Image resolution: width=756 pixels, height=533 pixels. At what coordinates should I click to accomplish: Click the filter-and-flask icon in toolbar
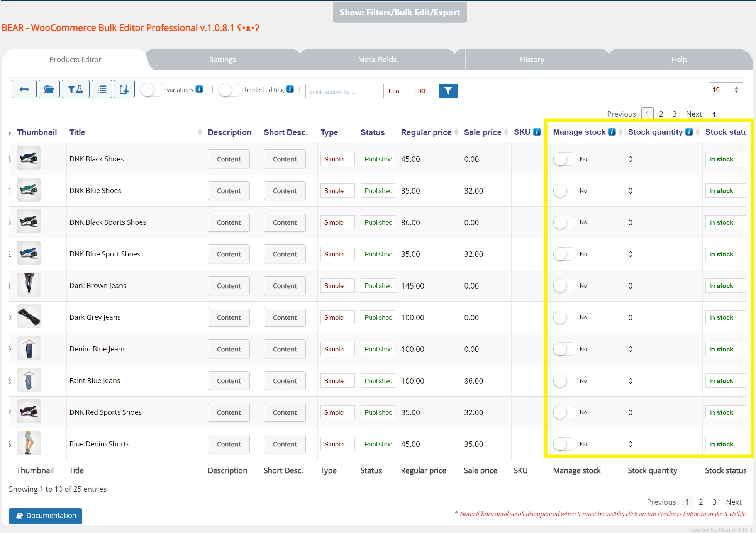[x=75, y=89]
